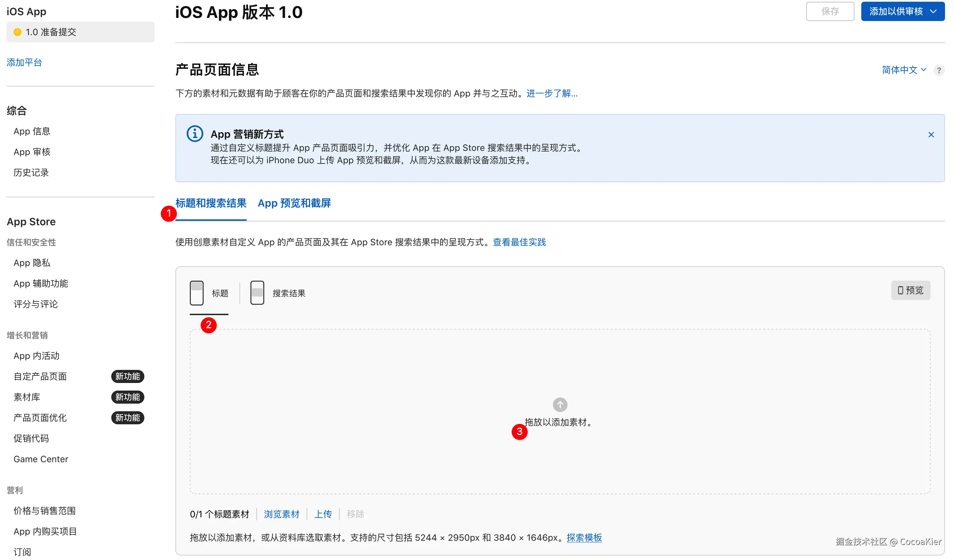The width and height of the screenshot is (955, 560).
Task: Select the 搜索结果 phone layout icon
Action: [257, 293]
